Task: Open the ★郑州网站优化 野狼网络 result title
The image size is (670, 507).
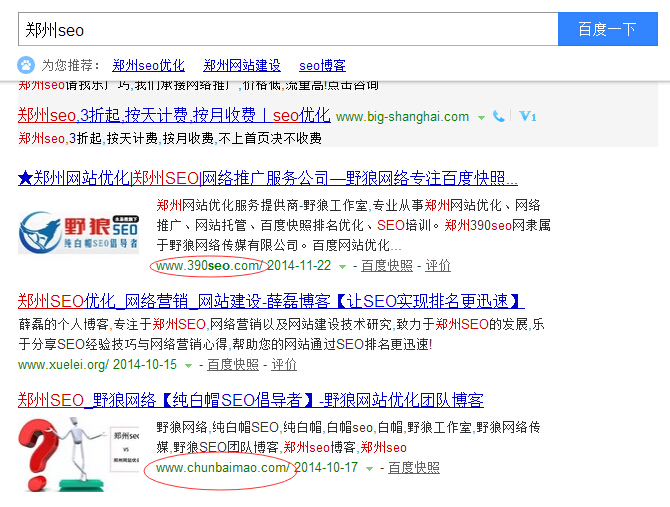Action: click(267, 179)
